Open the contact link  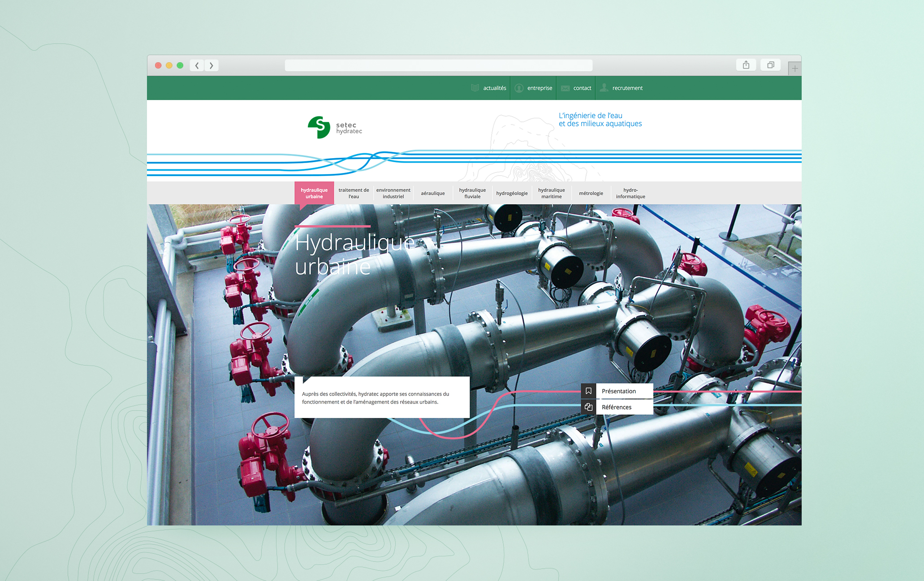click(582, 88)
